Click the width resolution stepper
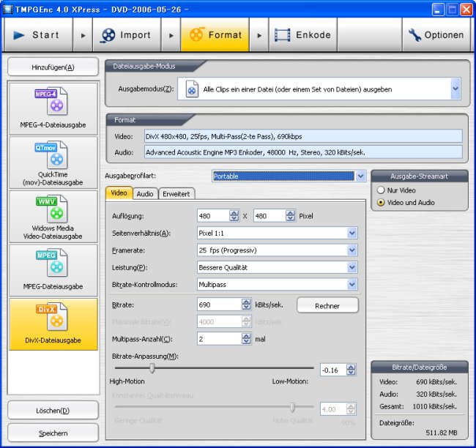Image resolution: width=476 pixels, height=448 pixels. 234,216
